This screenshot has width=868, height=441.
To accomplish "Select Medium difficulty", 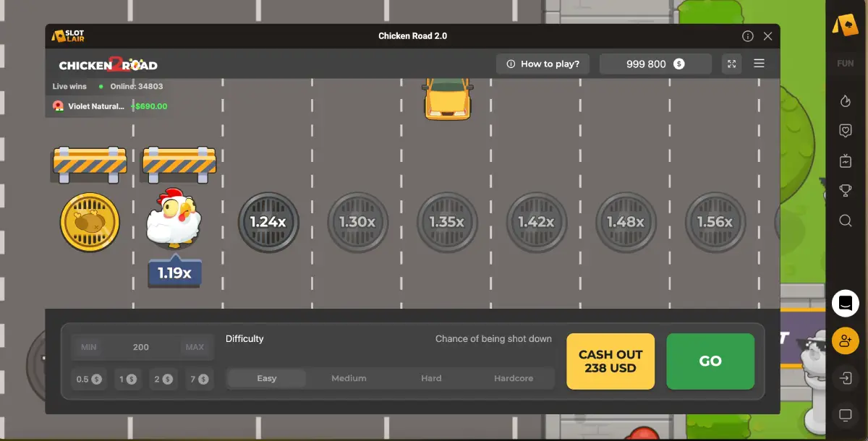I will [x=349, y=378].
